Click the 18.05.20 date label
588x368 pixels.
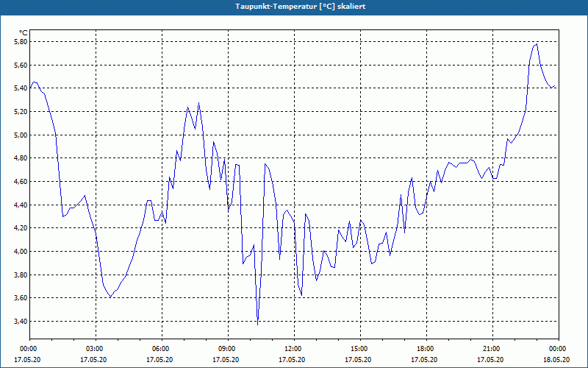pos(556,359)
